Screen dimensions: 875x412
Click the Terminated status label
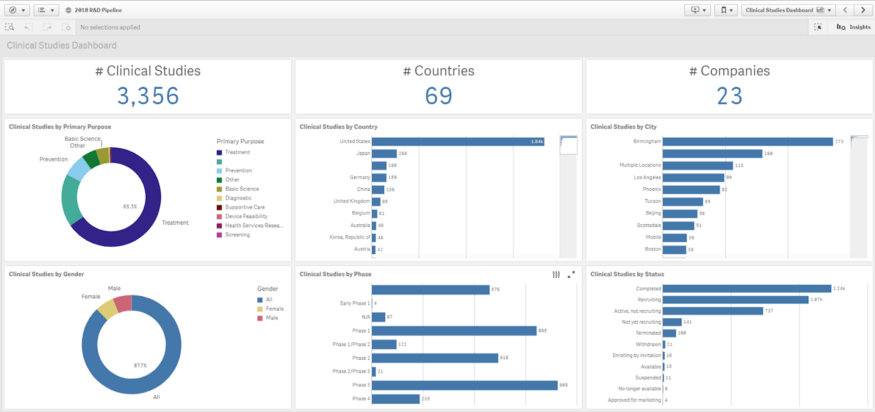(x=648, y=333)
